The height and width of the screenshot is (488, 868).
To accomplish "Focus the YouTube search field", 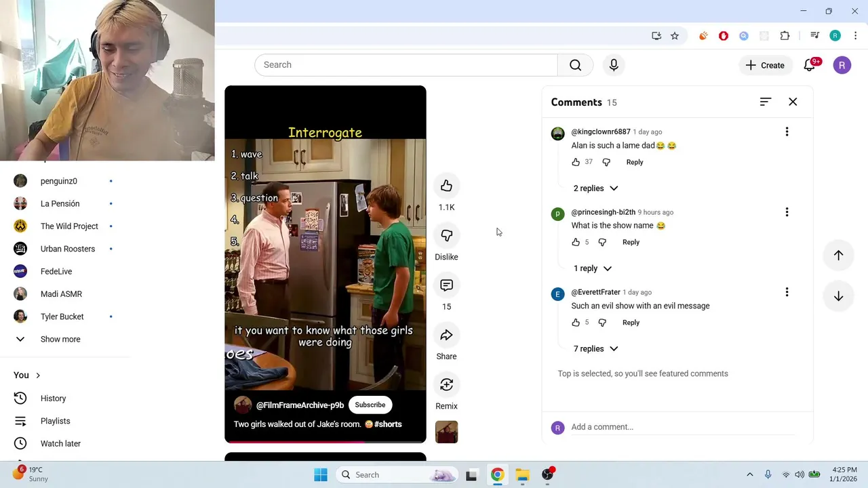I will pyautogui.click(x=406, y=65).
